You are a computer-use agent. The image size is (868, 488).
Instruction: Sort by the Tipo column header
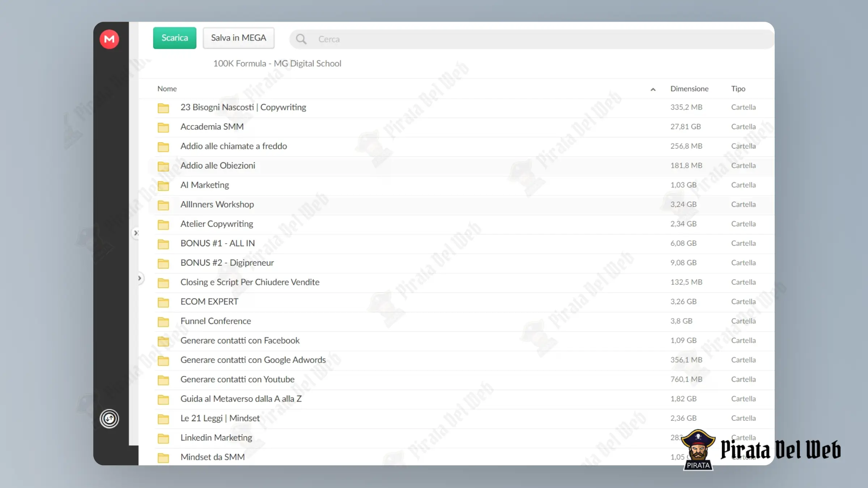738,89
